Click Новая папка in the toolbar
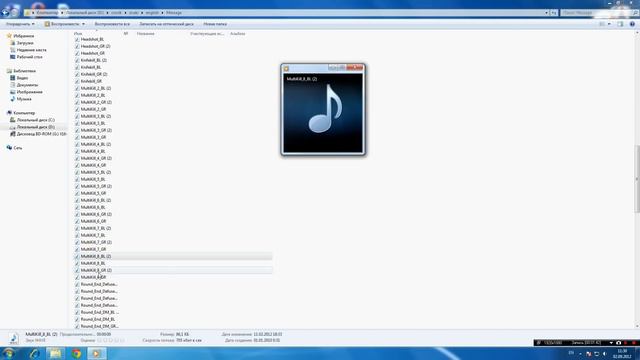Screen dimensions: 640x360 click(215, 24)
